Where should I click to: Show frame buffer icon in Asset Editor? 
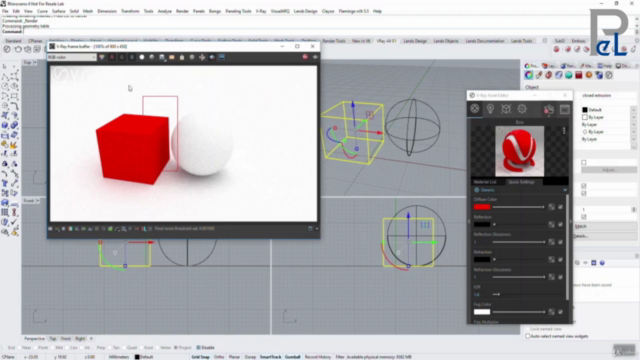click(x=565, y=109)
